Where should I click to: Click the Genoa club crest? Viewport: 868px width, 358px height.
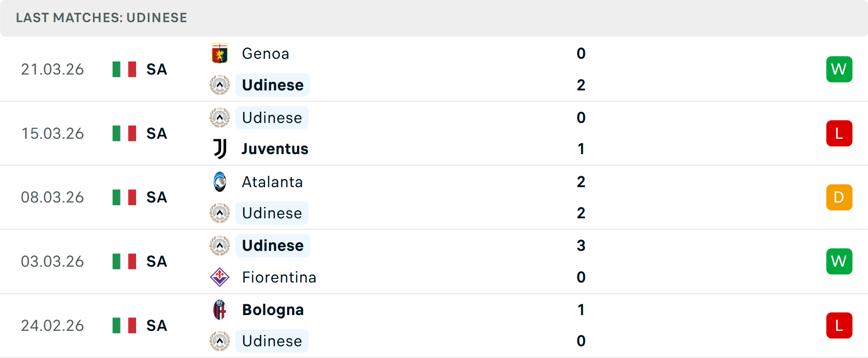pyautogui.click(x=220, y=53)
